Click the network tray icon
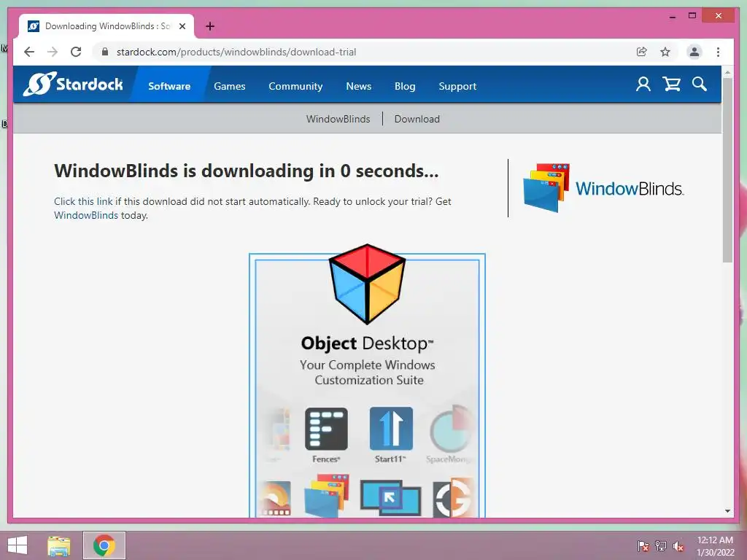This screenshot has height=560, width=747. point(661,546)
